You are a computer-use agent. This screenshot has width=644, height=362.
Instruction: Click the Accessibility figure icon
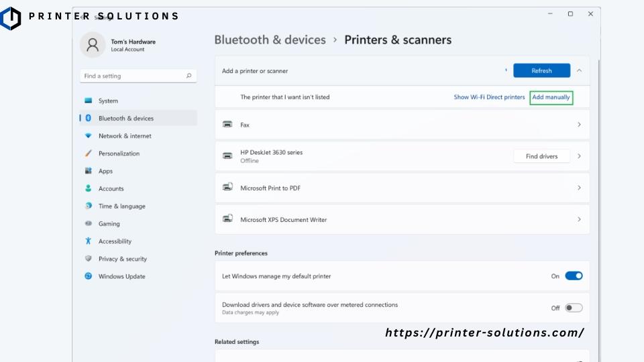click(x=89, y=241)
